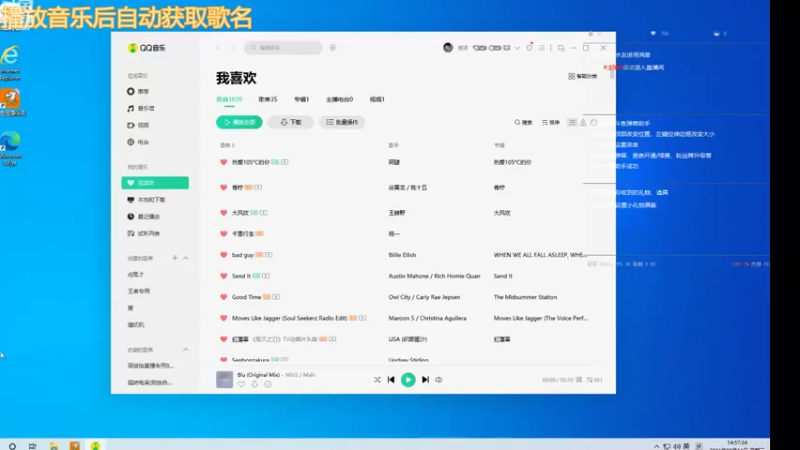The height and width of the screenshot is (450, 800).
Task: Open the skin/theme icon in title bar
Action: click(x=529, y=47)
